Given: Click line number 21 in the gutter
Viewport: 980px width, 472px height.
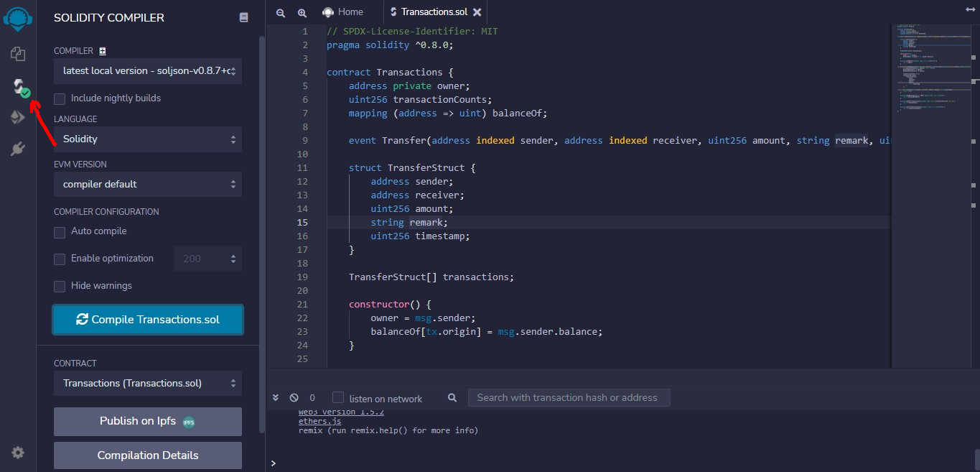Looking at the screenshot, I should [302, 305].
